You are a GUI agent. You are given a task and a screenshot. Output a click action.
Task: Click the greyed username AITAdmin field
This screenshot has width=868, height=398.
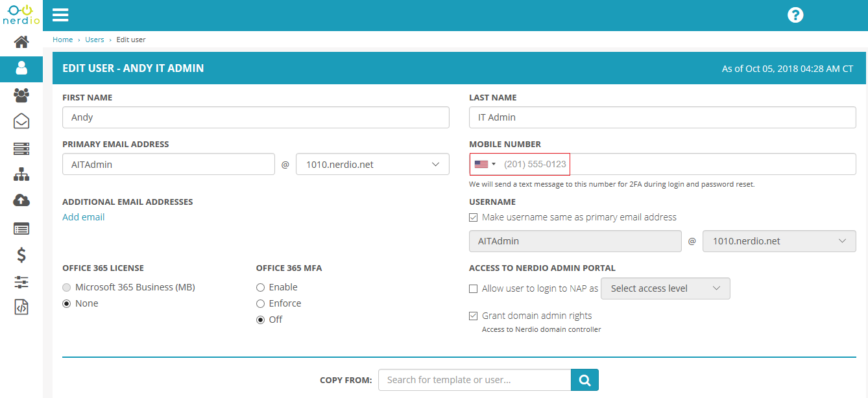[575, 241]
